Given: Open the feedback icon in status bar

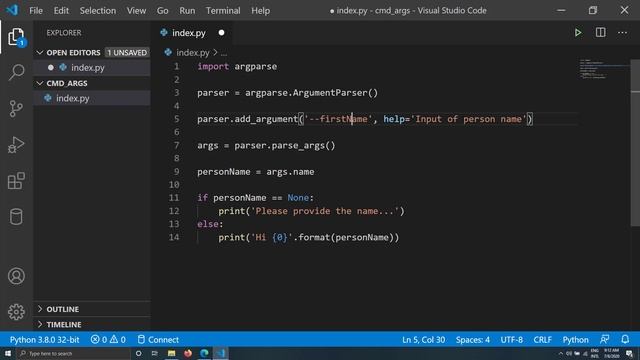Looking at the screenshot, I should pos(604,340).
